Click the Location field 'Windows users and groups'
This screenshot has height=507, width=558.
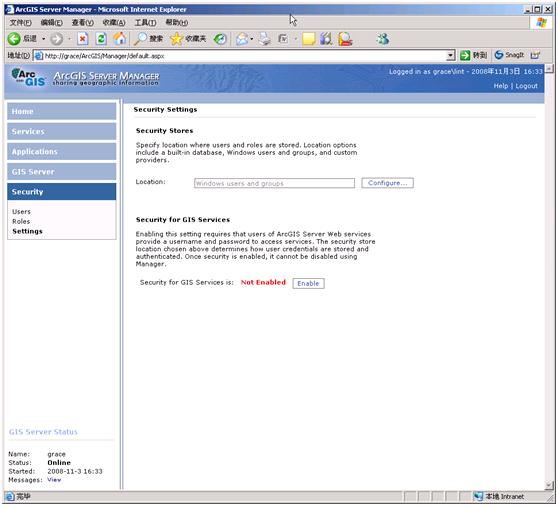[x=274, y=183]
